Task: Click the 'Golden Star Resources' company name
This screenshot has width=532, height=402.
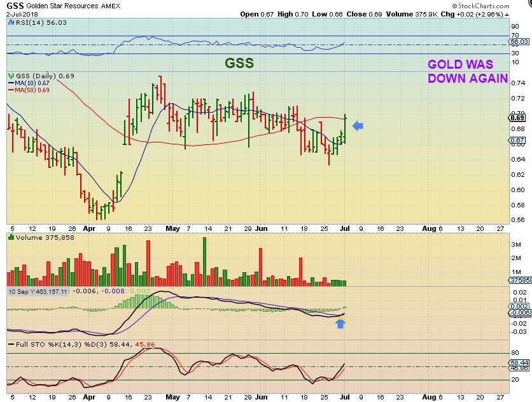Action: click(x=62, y=6)
